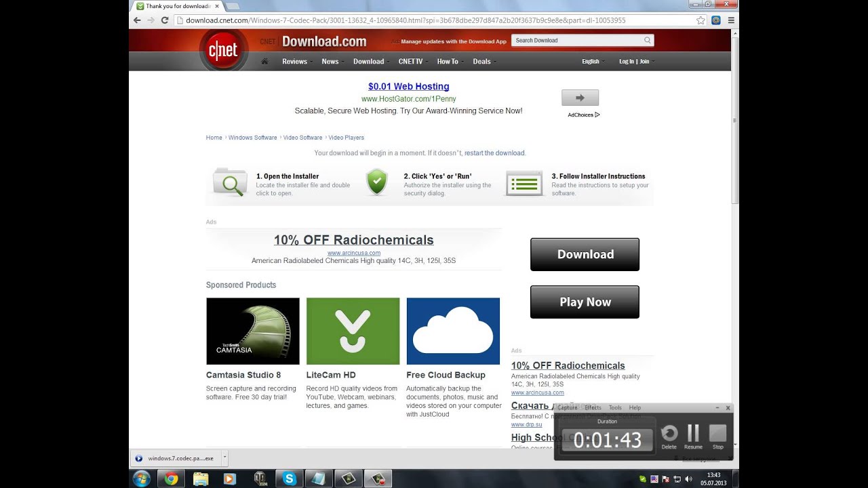868x488 pixels.
Task: Click the Open the Installer magnifier folder icon
Action: (x=230, y=182)
